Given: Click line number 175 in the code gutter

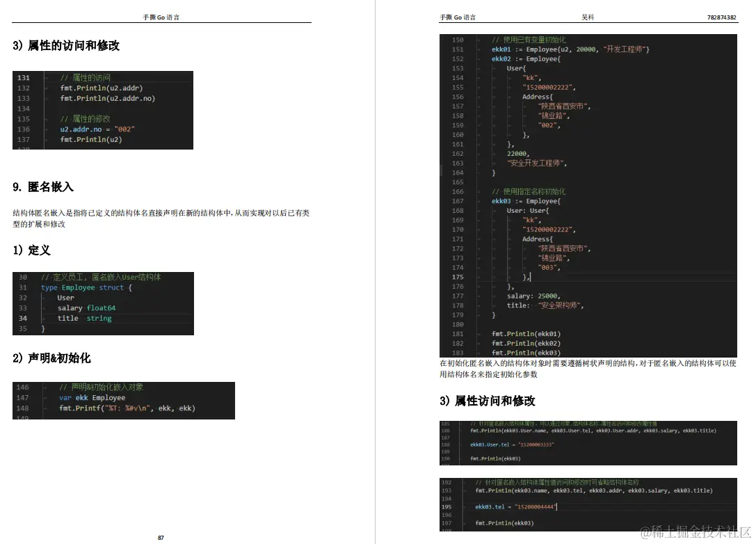Looking at the screenshot, I should (458, 277).
